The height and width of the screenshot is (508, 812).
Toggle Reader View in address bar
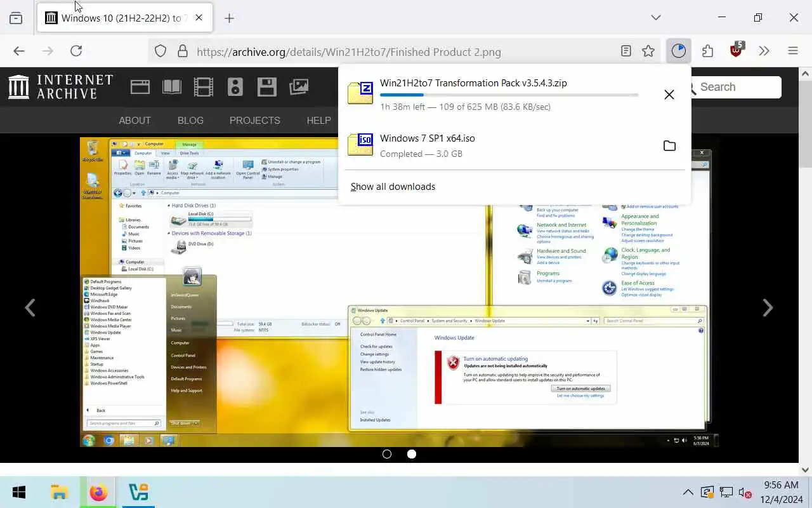pos(626,51)
